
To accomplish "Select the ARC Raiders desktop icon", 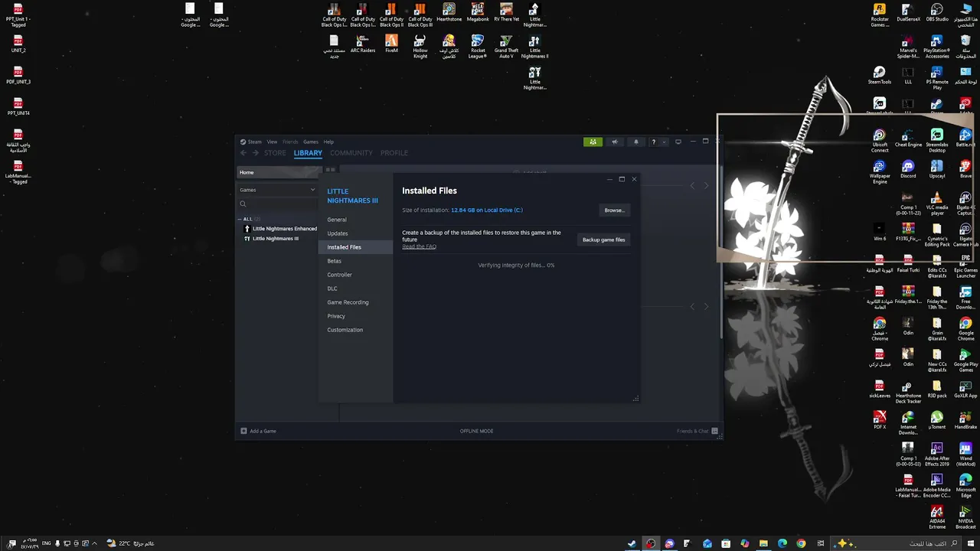I will [x=363, y=44].
